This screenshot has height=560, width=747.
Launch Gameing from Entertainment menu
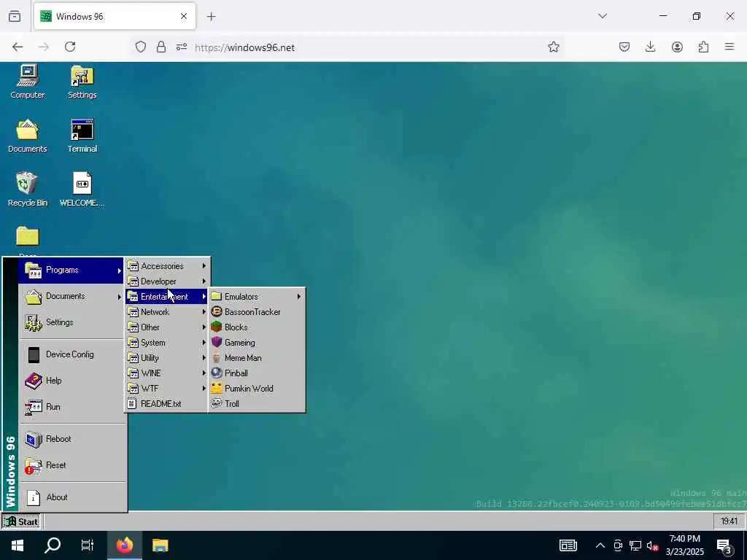tap(257, 343)
